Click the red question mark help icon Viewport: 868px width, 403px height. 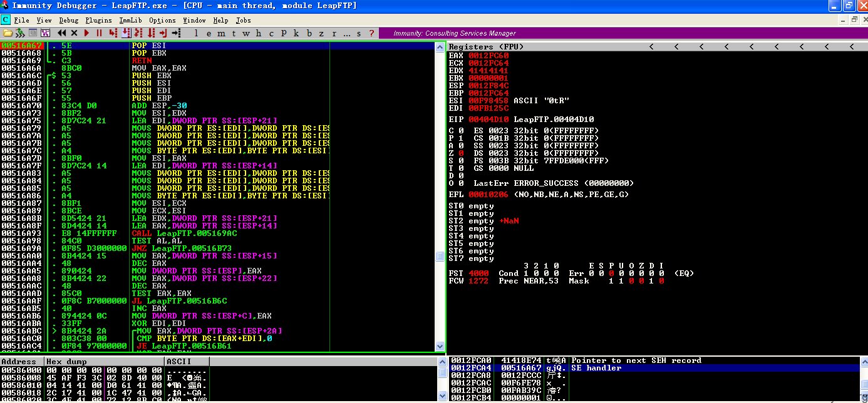[x=371, y=33]
